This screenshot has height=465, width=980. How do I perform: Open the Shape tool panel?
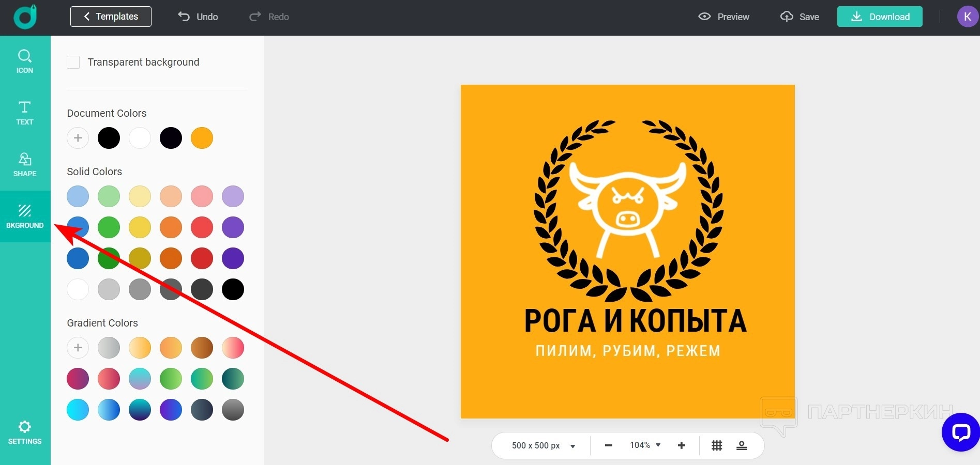[x=25, y=165]
